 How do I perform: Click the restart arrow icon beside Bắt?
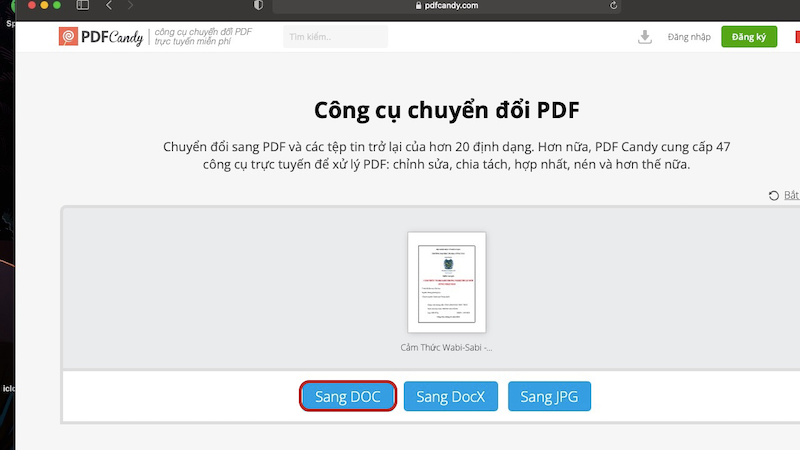tap(773, 195)
